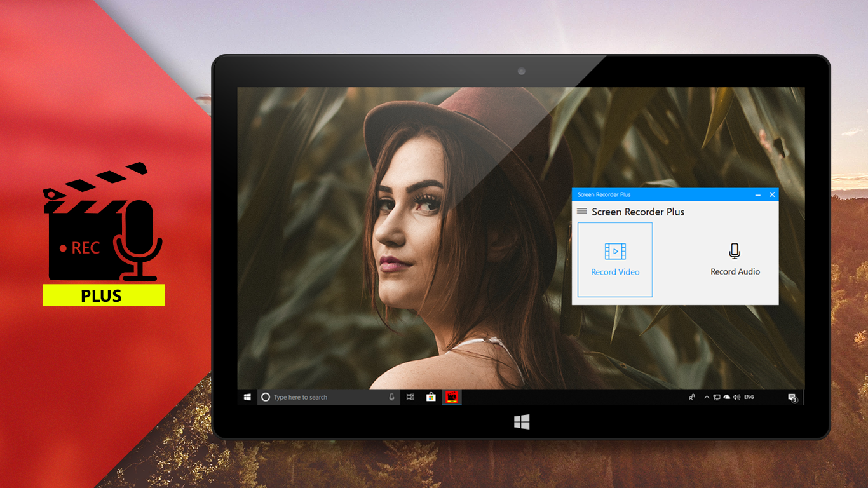The height and width of the screenshot is (488, 868).
Task: Select the Record Audio microphone icon
Action: pyautogui.click(x=735, y=250)
